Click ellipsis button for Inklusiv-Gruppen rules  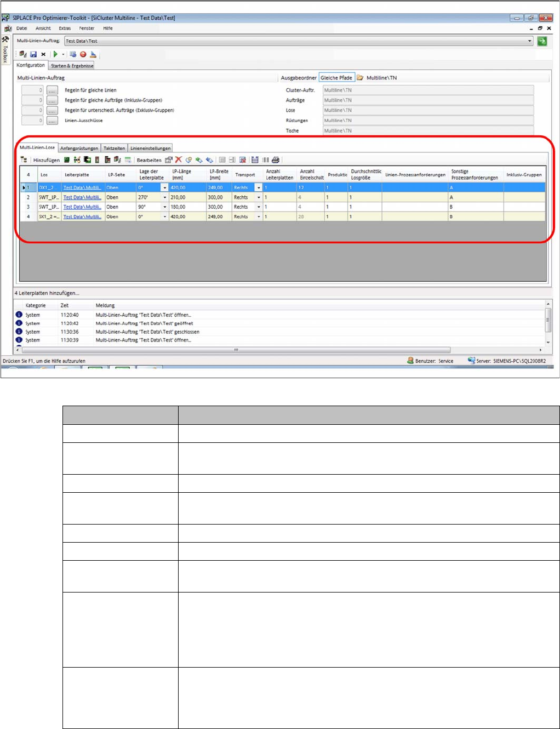click(x=52, y=100)
